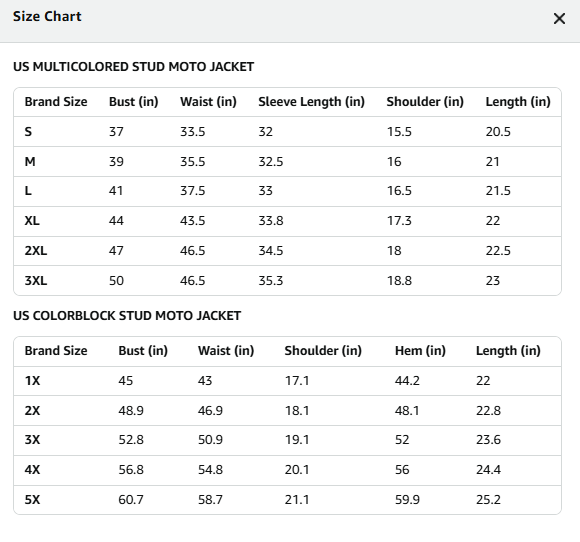
Task: Select the 1X brand size row label
Action: coord(32,381)
